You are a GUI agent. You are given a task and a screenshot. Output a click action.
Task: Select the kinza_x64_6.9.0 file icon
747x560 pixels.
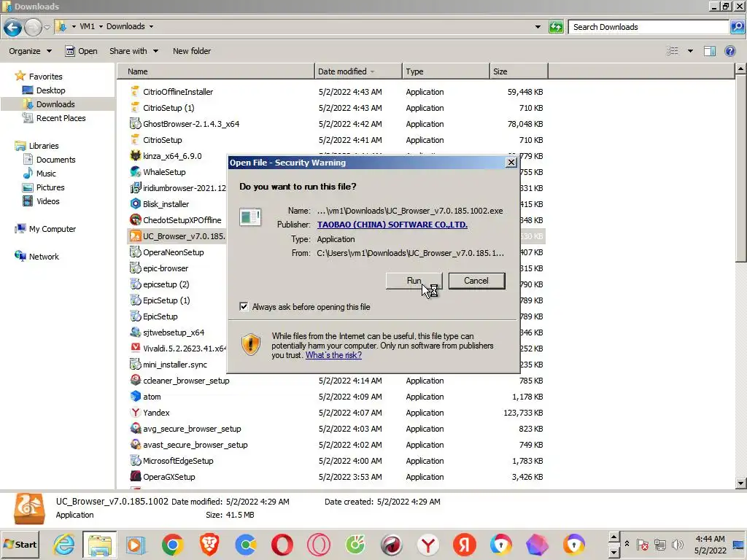pyautogui.click(x=135, y=156)
